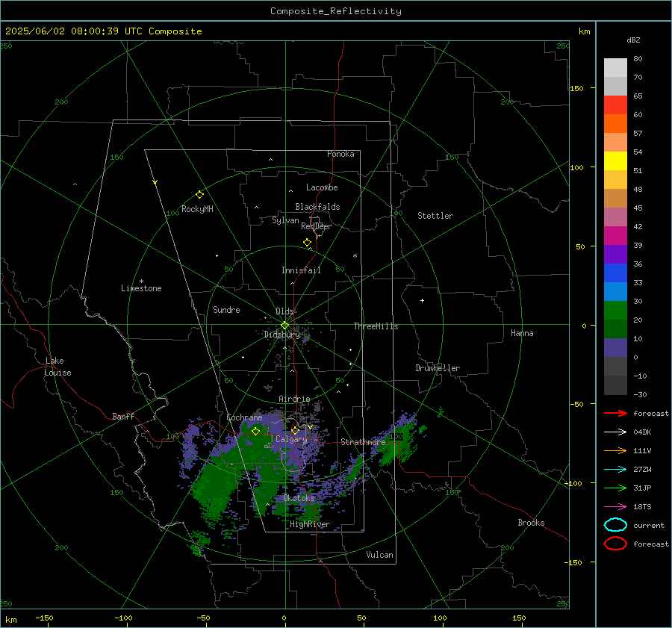The width and height of the screenshot is (672, 628).
Task: Click the red forecast ellipse icon
Action: pyautogui.click(x=615, y=544)
